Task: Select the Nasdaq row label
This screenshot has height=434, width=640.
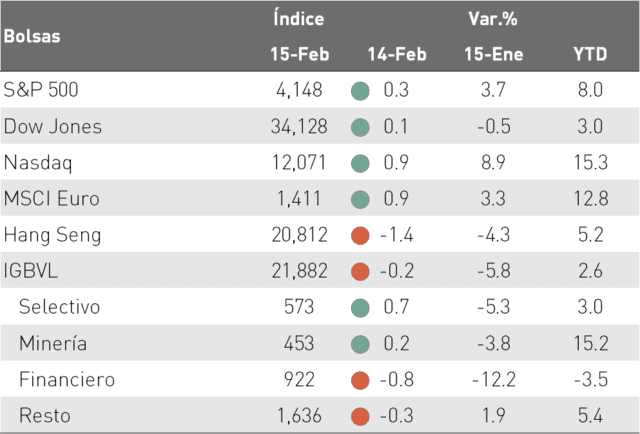Action: coord(38,163)
